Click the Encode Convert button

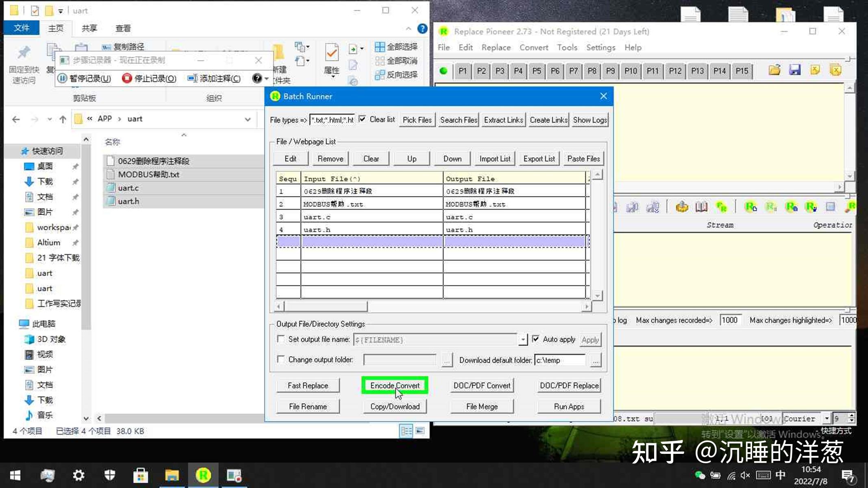point(395,385)
